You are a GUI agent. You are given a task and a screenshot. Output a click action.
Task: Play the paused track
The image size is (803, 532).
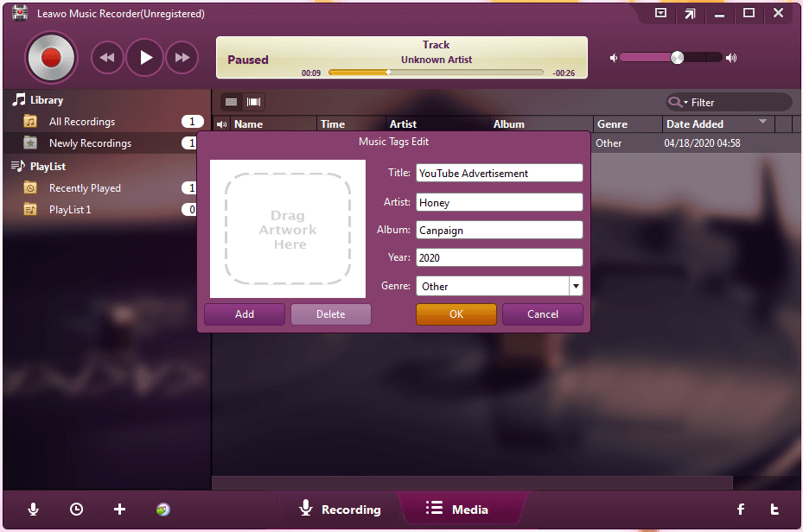click(145, 58)
